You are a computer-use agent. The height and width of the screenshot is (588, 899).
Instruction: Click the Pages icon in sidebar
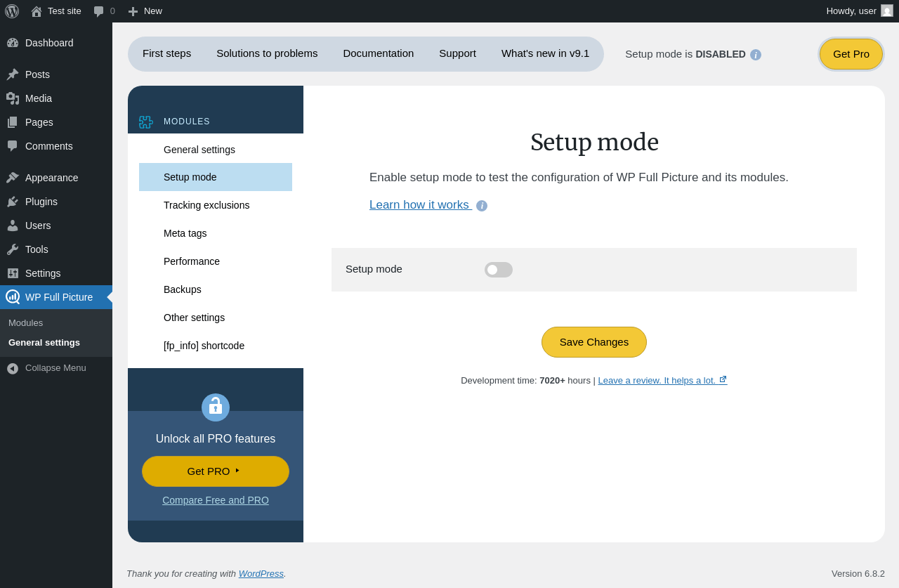point(13,122)
